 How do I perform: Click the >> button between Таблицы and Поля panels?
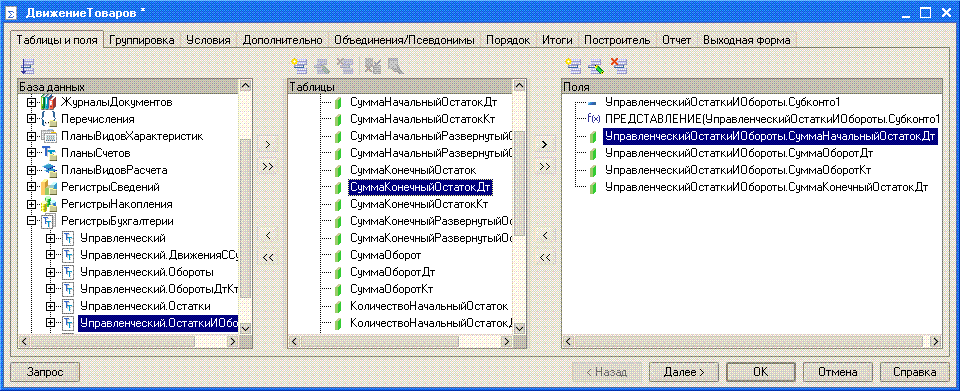(544, 166)
